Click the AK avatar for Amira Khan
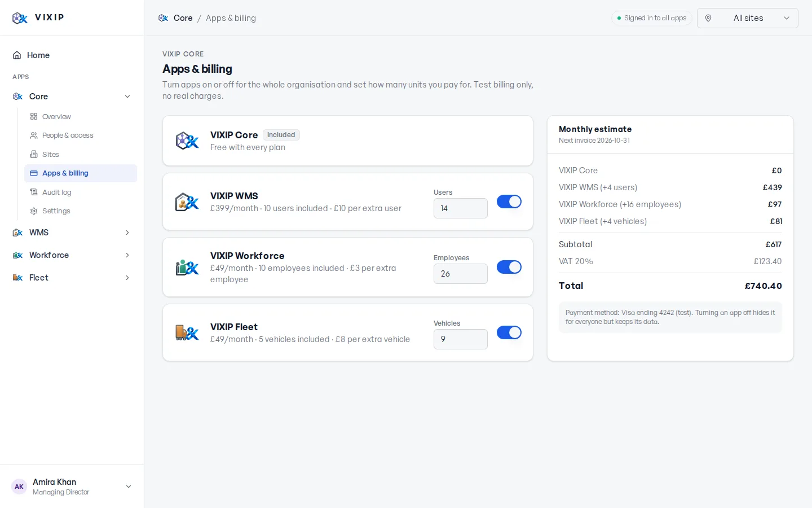This screenshot has width=812, height=508. [19, 487]
